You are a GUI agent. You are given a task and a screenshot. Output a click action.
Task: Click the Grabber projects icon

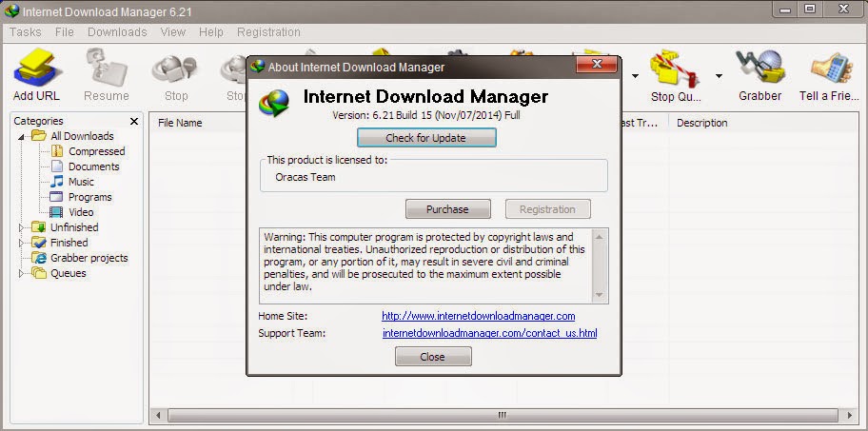tap(39, 258)
